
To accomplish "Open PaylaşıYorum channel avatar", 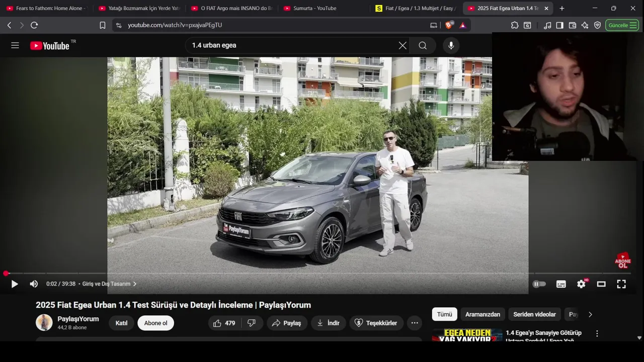I will coord(44,323).
